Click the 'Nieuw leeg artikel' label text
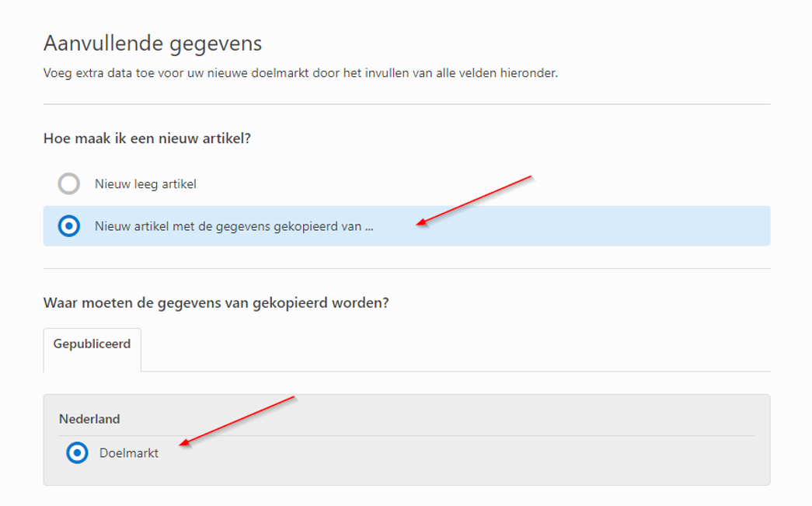The height and width of the screenshot is (506, 812). pos(145,184)
